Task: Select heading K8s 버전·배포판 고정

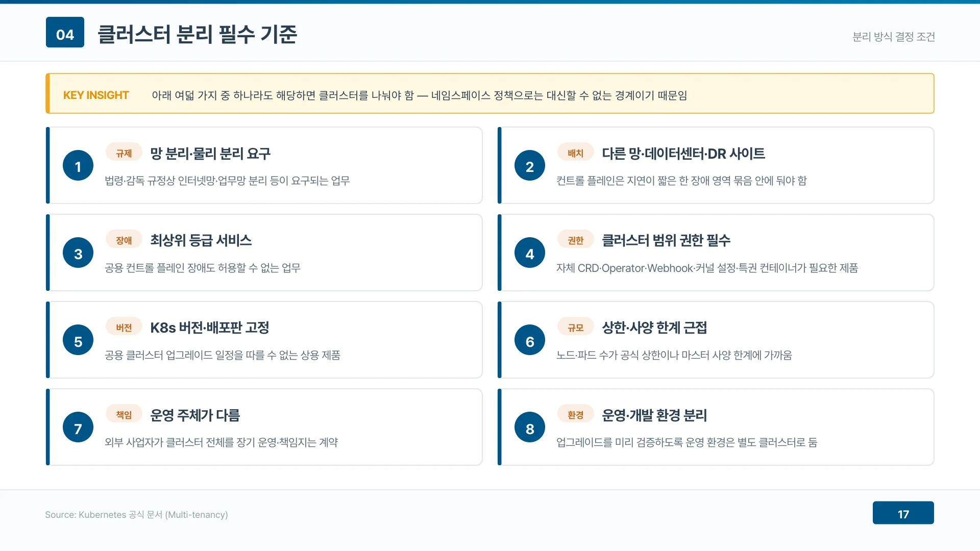Action: [210, 328]
